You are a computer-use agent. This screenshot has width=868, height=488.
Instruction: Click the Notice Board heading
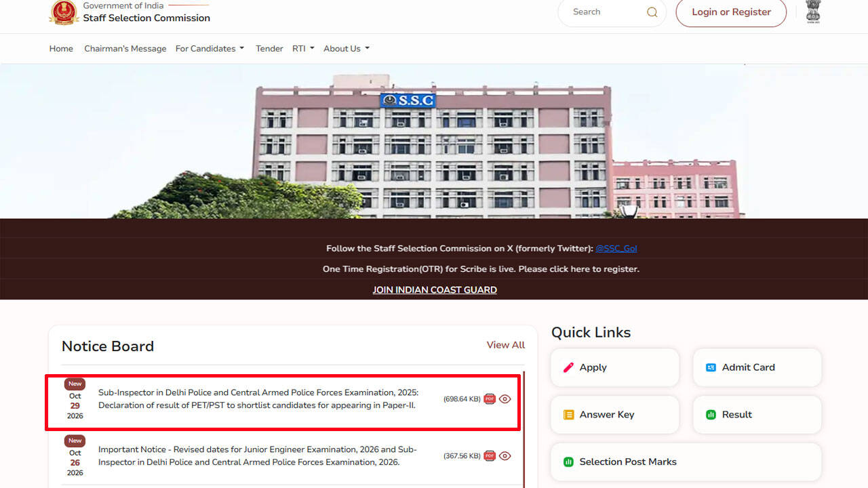coord(108,346)
